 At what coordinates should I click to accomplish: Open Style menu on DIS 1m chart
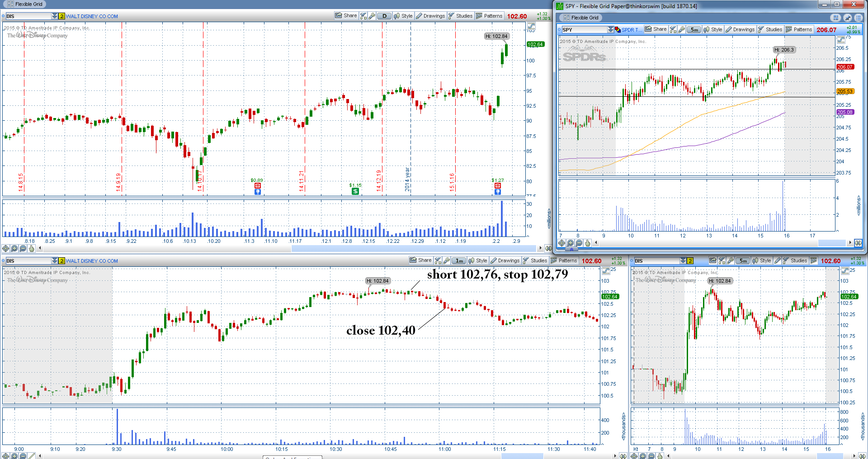point(478,260)
